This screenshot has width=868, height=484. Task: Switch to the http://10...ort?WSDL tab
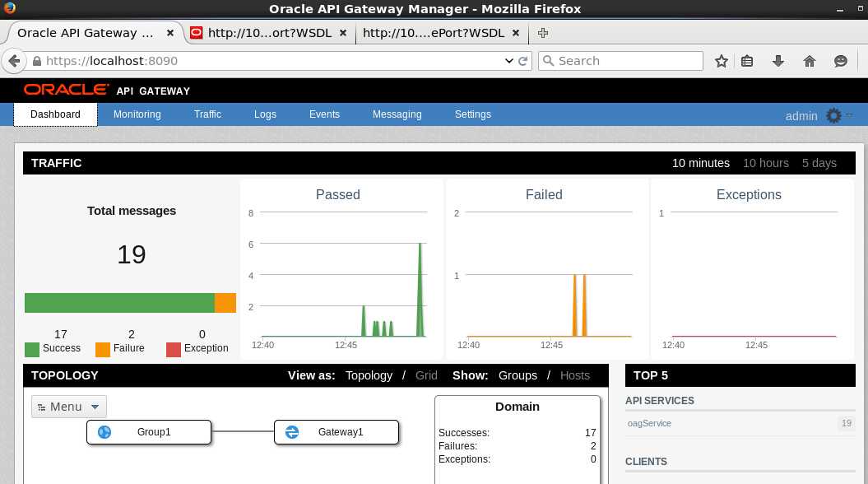point(270,33)
